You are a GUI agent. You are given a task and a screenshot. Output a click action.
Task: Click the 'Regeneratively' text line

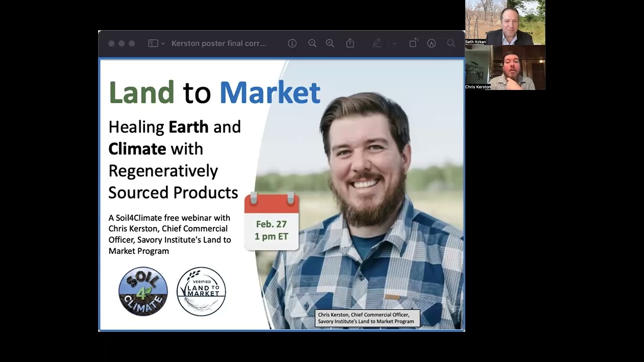pos(163,171)
